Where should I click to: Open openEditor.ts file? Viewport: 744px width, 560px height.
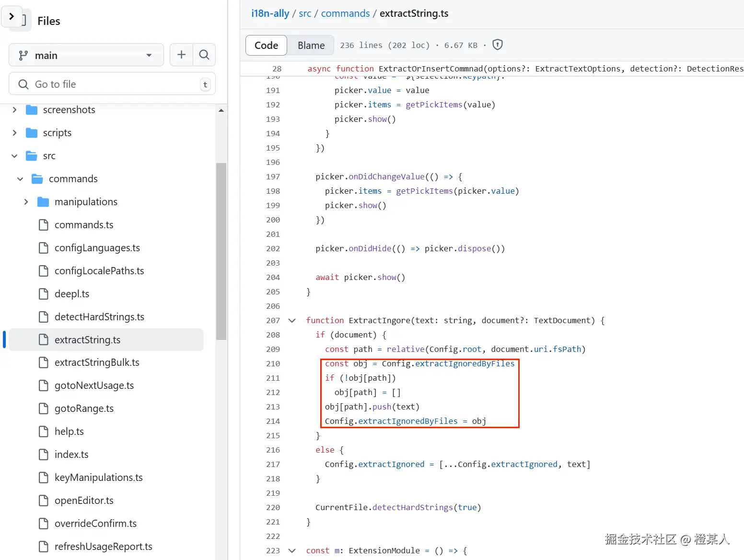coord(84,501)
